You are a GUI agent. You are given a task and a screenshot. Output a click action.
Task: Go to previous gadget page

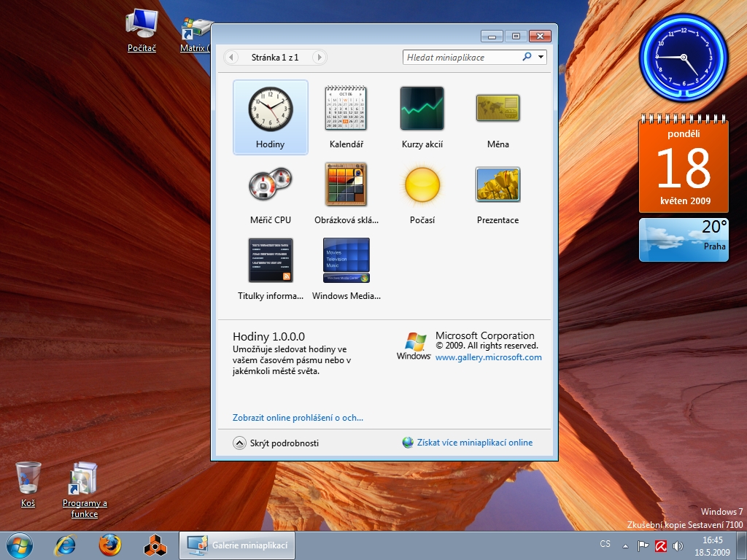point(231,57)
